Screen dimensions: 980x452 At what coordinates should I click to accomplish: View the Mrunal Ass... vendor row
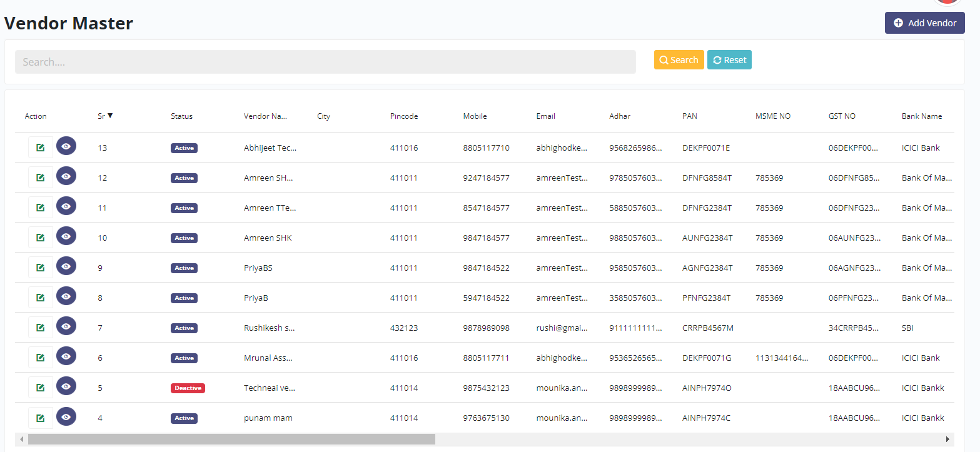click(66, 356)
